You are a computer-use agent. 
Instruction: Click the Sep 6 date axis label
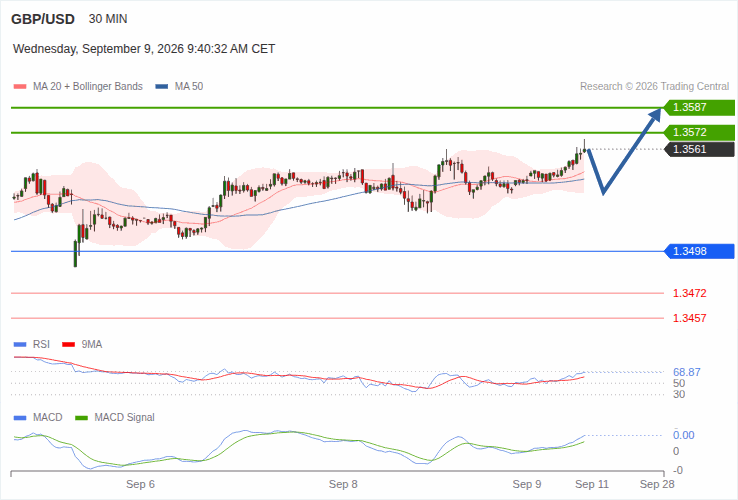pos(140,484)
